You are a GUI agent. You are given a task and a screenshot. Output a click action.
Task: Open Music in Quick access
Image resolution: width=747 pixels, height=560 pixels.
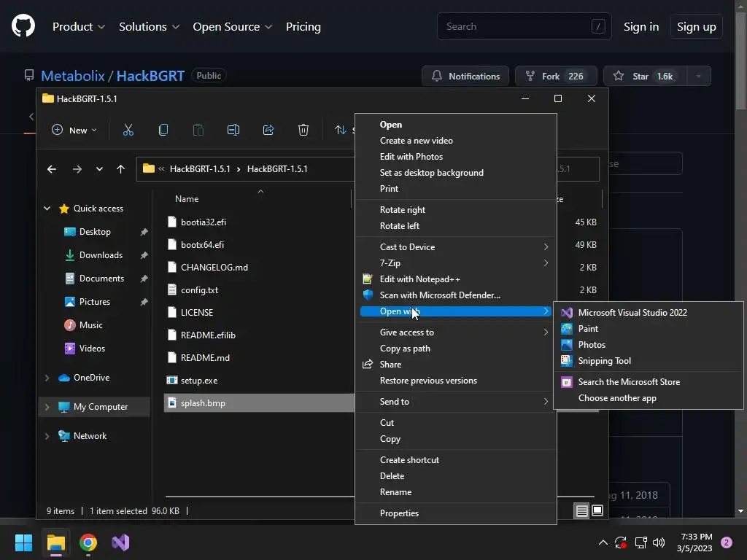[90, 325]
